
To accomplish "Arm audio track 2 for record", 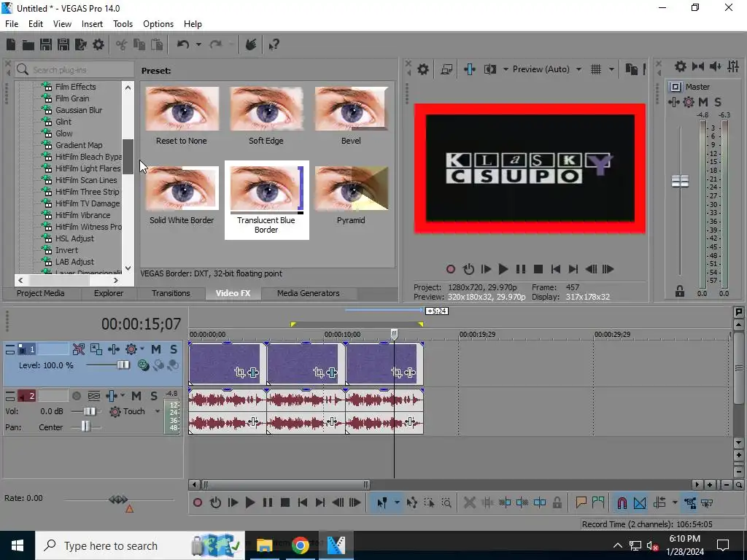I will click(76, 396).
